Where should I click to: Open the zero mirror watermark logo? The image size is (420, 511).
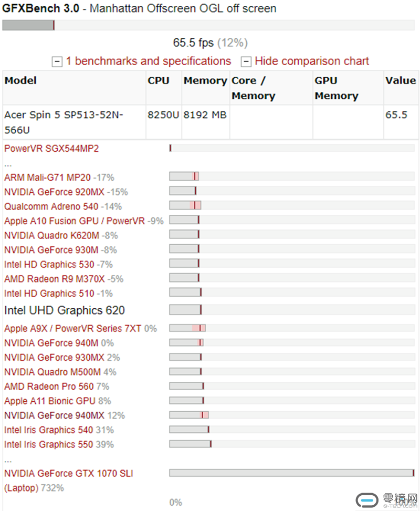point(386,500)
